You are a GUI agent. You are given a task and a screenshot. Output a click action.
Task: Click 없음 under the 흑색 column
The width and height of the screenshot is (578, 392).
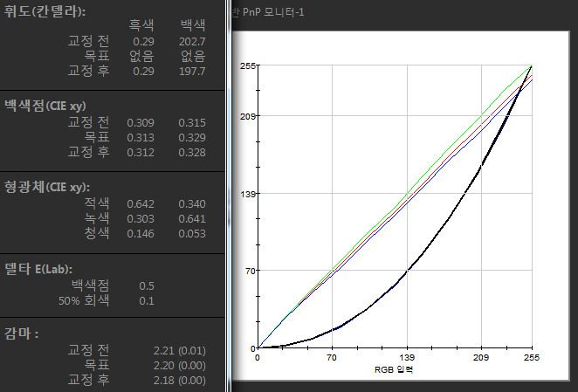141,56
